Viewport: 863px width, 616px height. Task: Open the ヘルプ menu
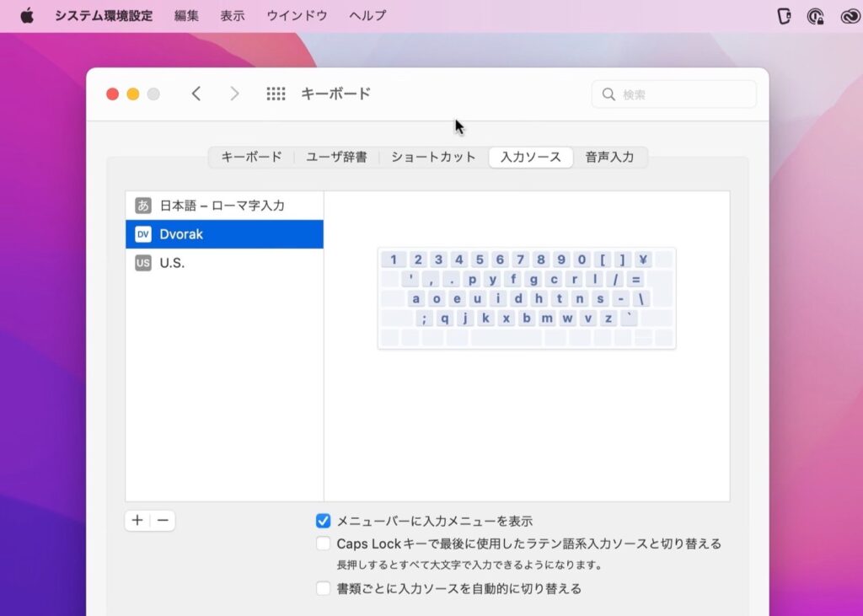pyautogui.click(x=367, y=16)
